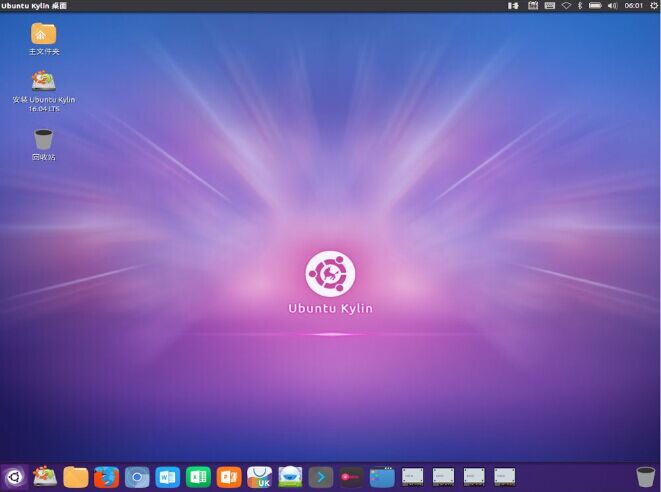The width and height of the screenshot is (661, 492).
Task: Open the Bluetooth indicator menu
Action: (579, 6)
